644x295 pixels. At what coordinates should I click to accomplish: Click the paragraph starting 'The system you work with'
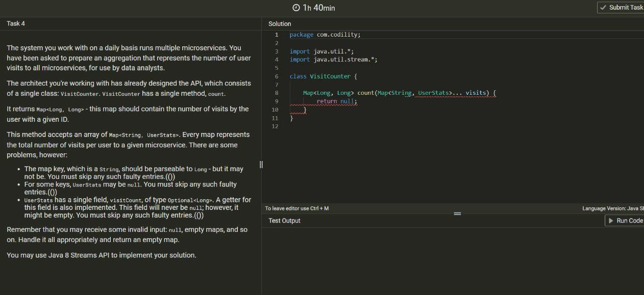coord(129,58)
